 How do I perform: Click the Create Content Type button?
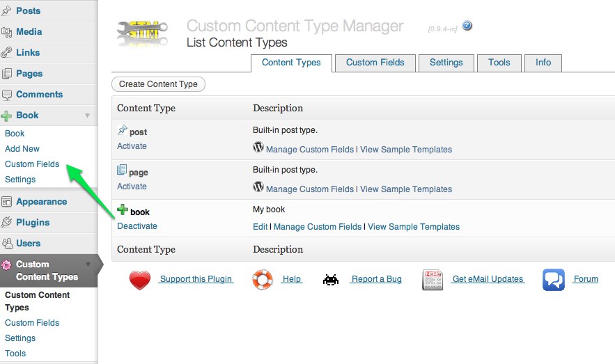tap(159, 84)
